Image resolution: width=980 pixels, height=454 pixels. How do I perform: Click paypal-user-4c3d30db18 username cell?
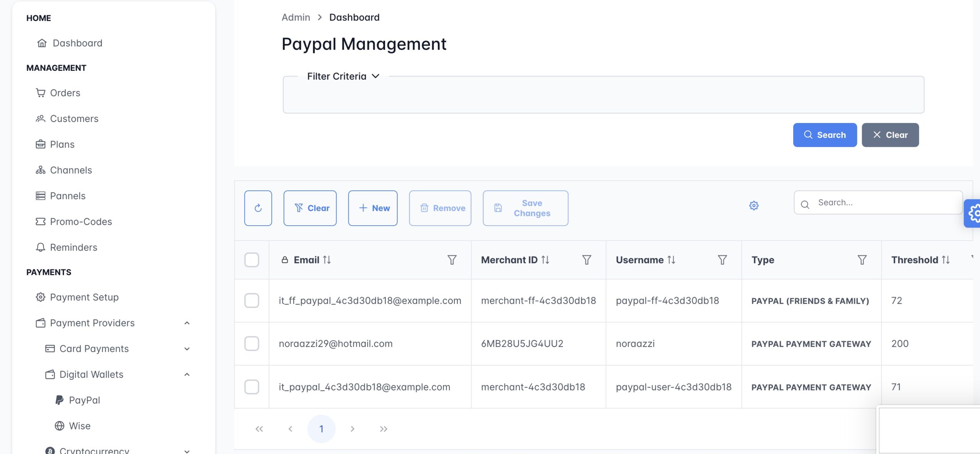pyautogui.click(x=674, y=387)
